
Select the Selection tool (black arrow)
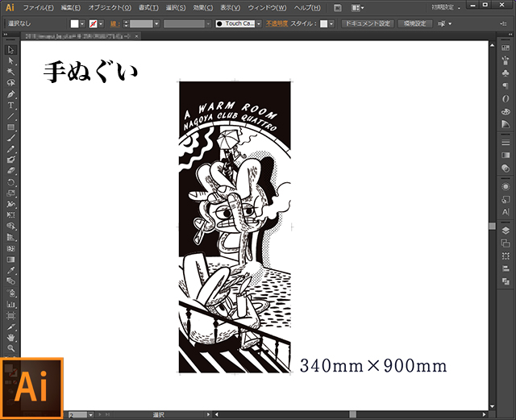[10, 50]
